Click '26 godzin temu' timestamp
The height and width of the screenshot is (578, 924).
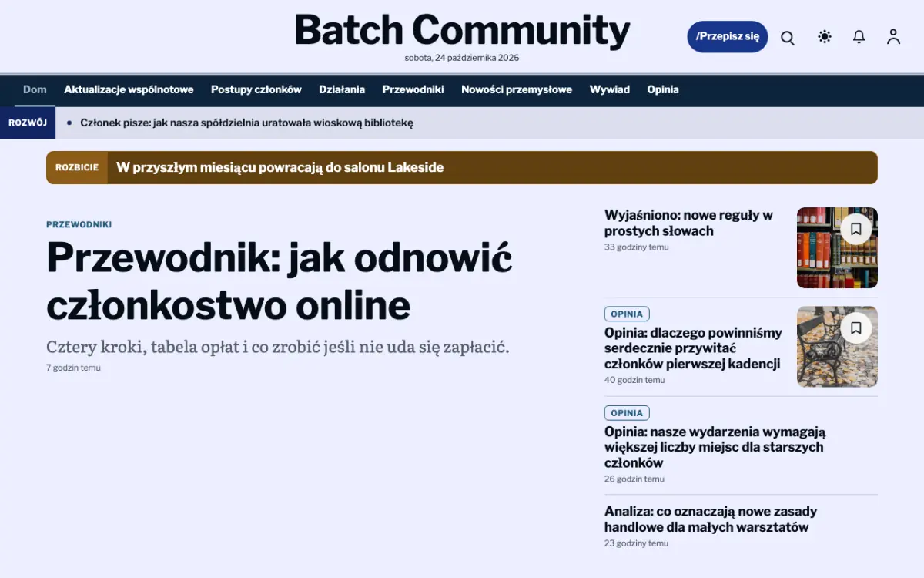(x=634, y=479)
